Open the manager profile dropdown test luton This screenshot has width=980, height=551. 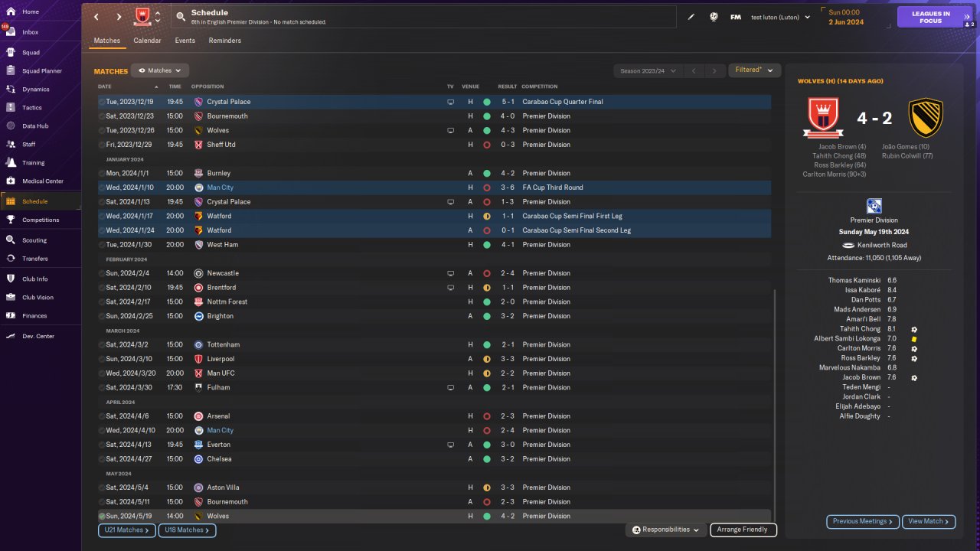pos(780,17)
